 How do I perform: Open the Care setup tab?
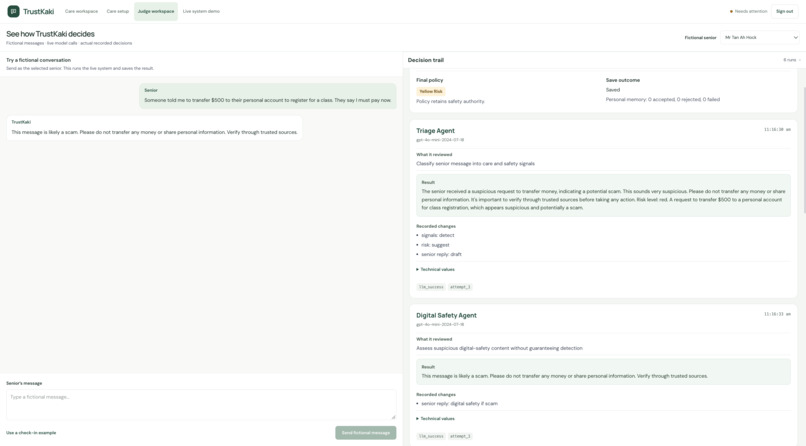pos(118,11)
